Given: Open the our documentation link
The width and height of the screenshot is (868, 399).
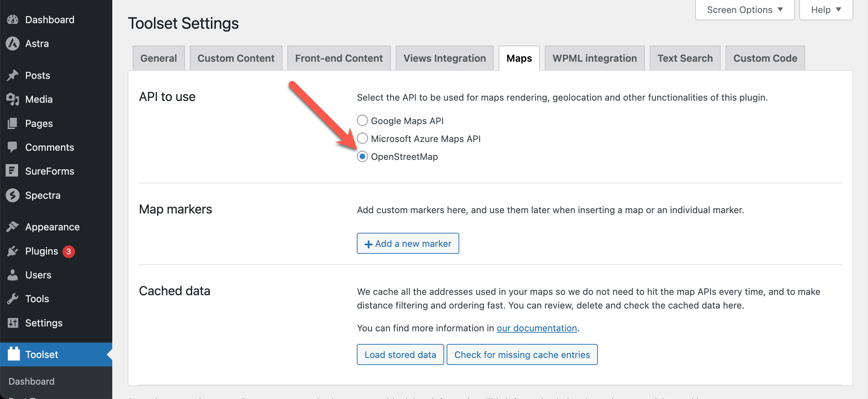Looking at the screenshot, I should coord(537,328).
